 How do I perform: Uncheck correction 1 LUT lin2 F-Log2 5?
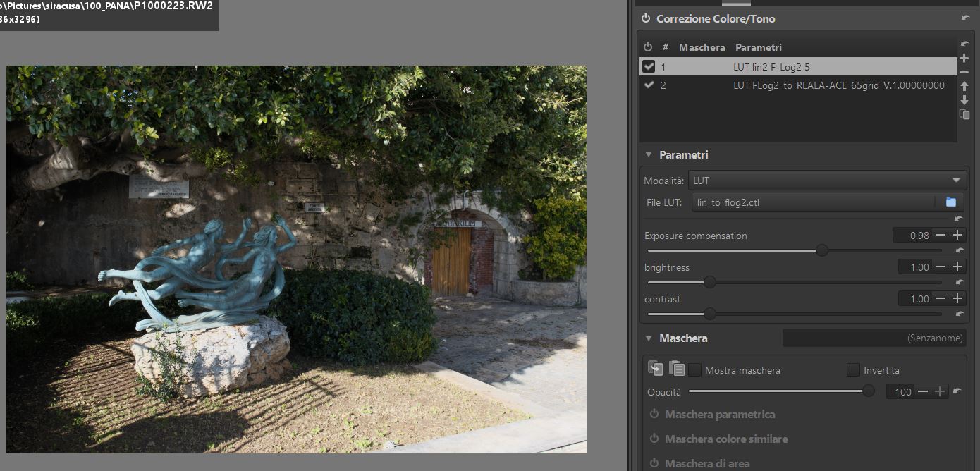click(x=649, y=67)
